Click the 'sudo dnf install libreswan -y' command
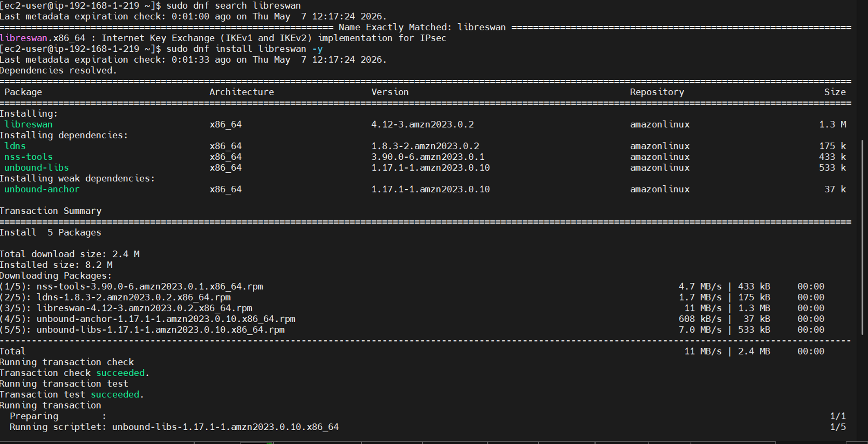 tap(244, 49)
